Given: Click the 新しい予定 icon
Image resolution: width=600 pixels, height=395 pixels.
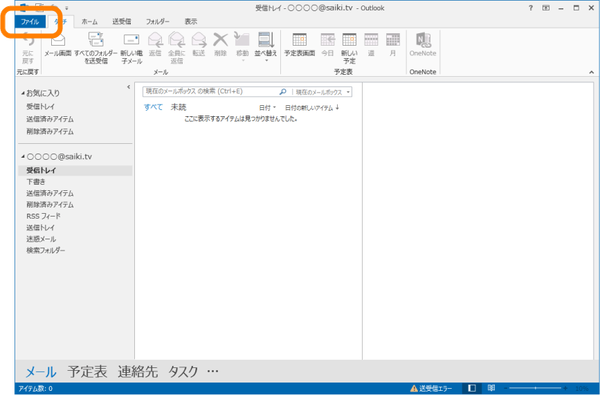Looking at the screenshot, I should point(349,48).
